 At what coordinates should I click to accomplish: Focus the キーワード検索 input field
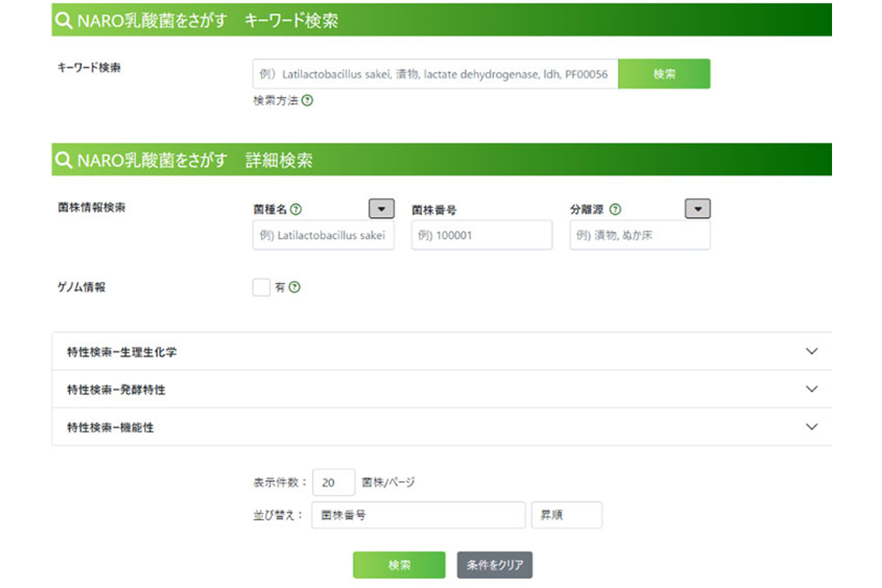(x=435, y=74)
